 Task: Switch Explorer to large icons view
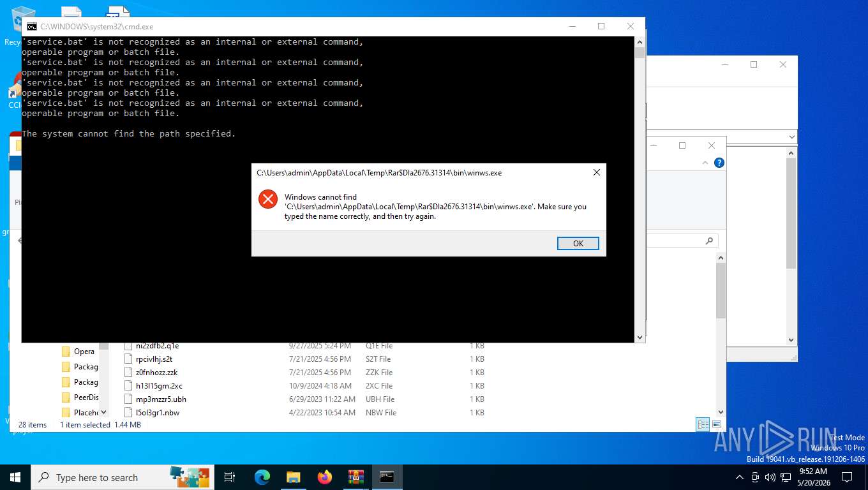717,424
